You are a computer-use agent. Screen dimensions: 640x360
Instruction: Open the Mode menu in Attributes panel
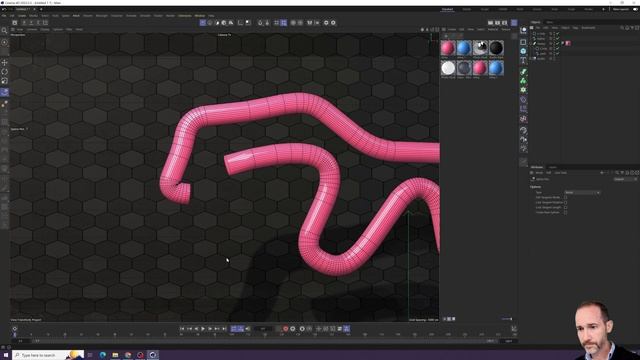point(539,173)
